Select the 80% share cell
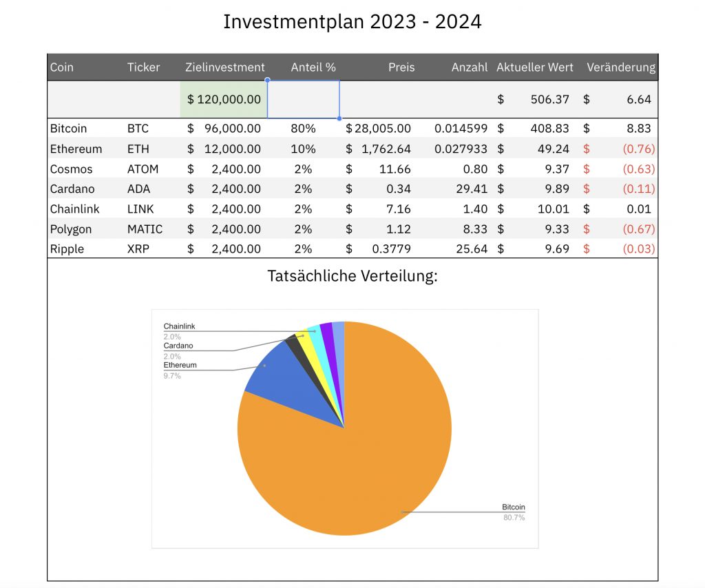Image resolution: width=705 pixels, height=588 pixels. [x=303, y=129]
